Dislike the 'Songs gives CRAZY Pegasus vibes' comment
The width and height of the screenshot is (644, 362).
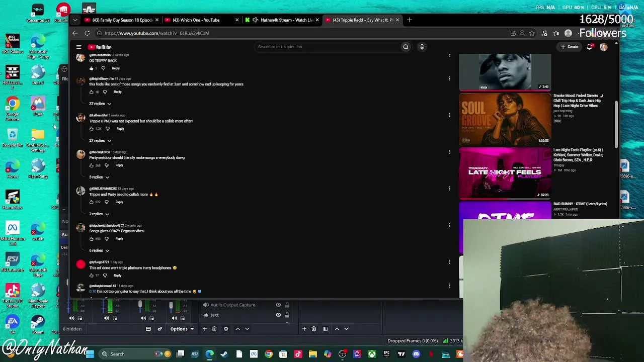click(x=107, y=239)
